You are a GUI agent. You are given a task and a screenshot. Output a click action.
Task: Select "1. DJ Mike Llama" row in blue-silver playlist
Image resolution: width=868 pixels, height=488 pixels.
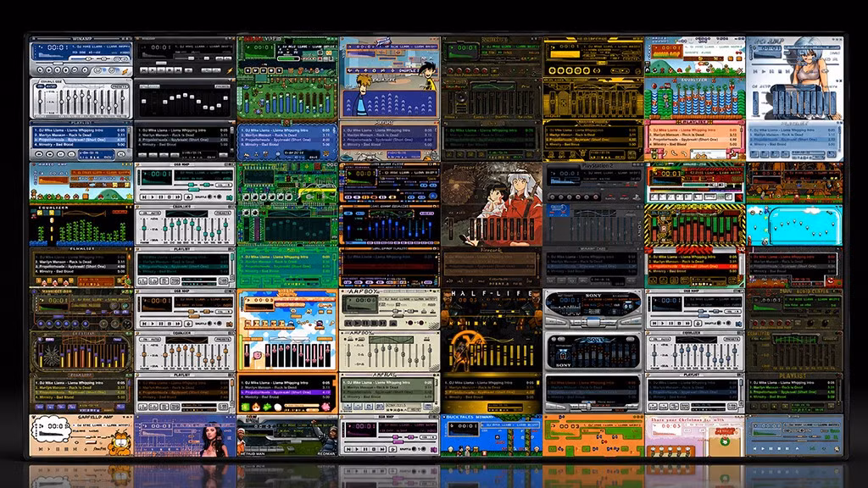79,130
